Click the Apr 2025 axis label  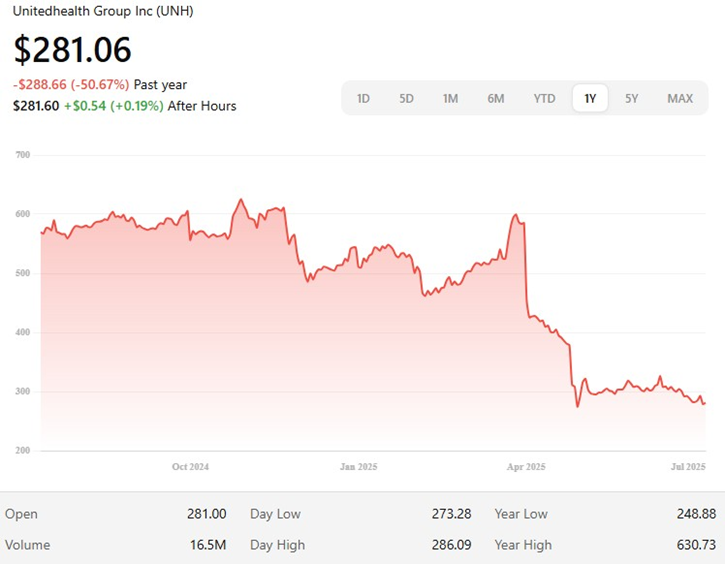point(526,467)
